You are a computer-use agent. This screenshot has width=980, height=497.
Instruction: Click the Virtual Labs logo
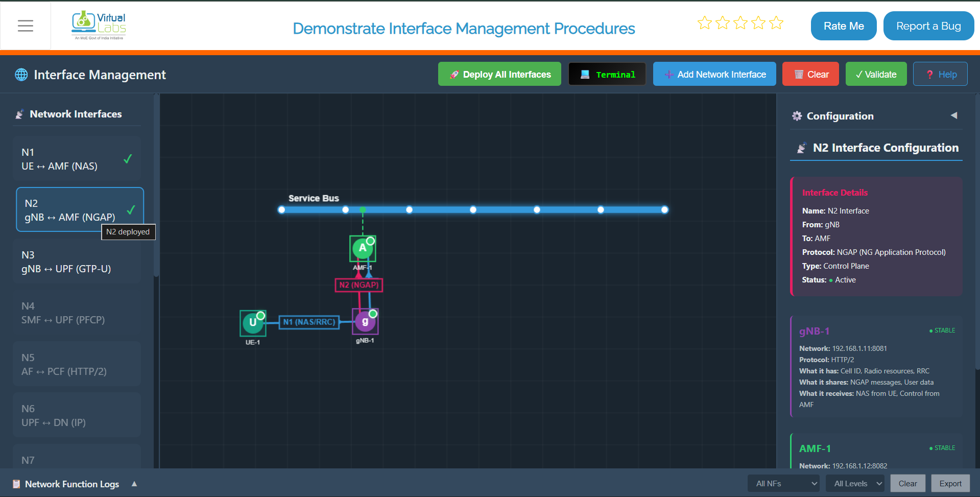click(x=99, y=26)
